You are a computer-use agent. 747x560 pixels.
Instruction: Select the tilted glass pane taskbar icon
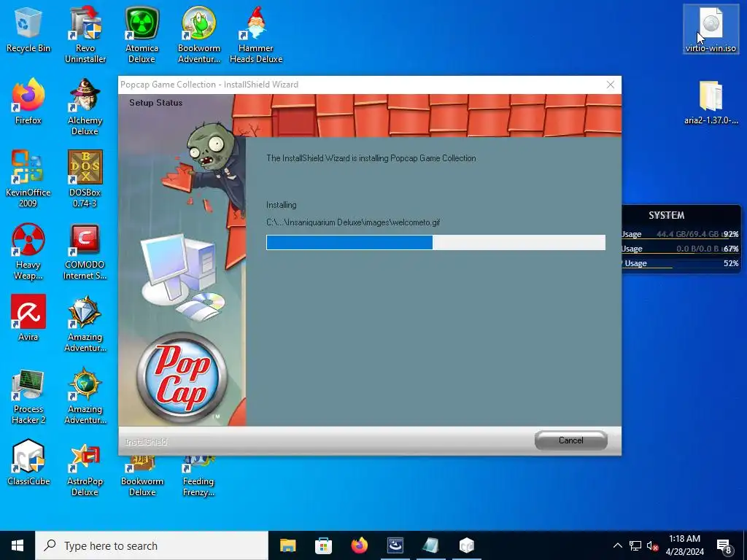[x=430, y=545]
